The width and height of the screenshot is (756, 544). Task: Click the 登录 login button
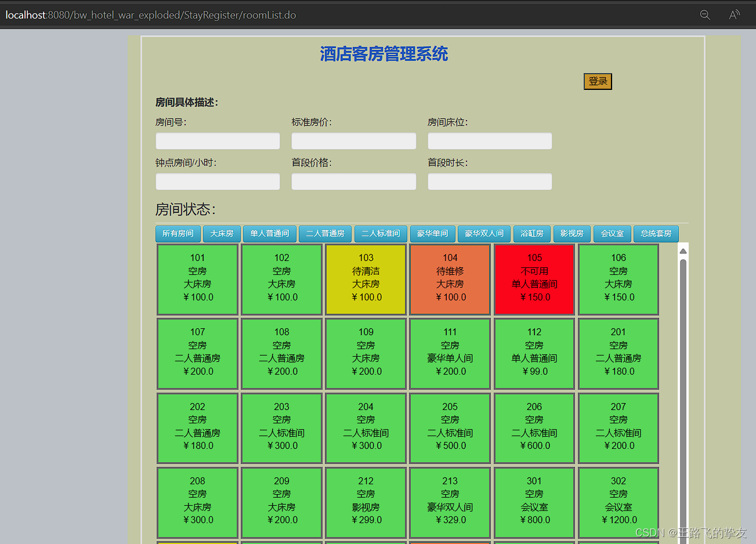click(x=598, y=81)
